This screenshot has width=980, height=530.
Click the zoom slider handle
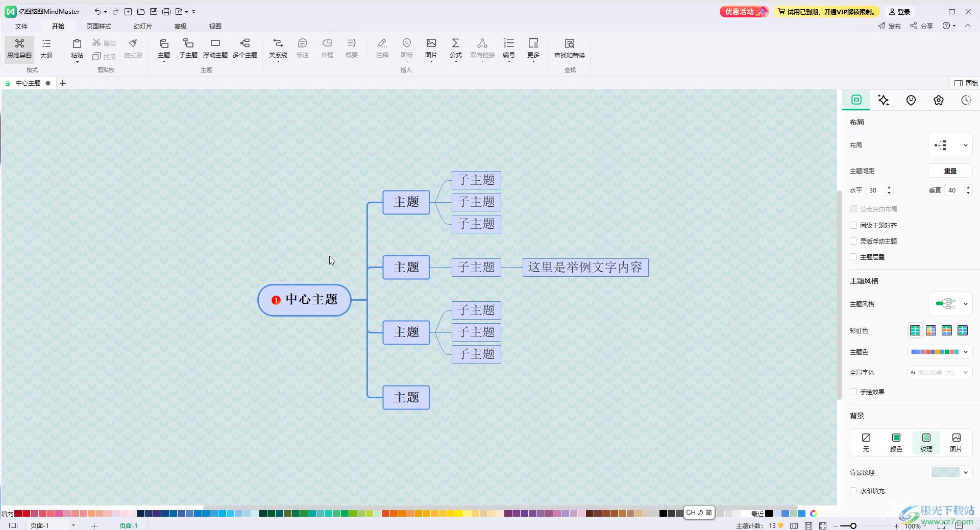click(853, 525)
